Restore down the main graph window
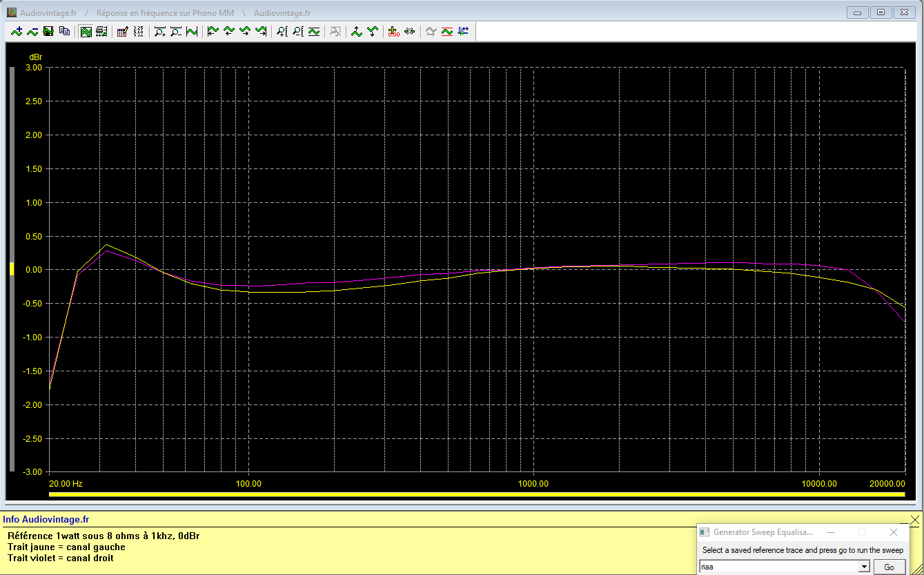Screen dimensions: 924x575 click(881, 12)
